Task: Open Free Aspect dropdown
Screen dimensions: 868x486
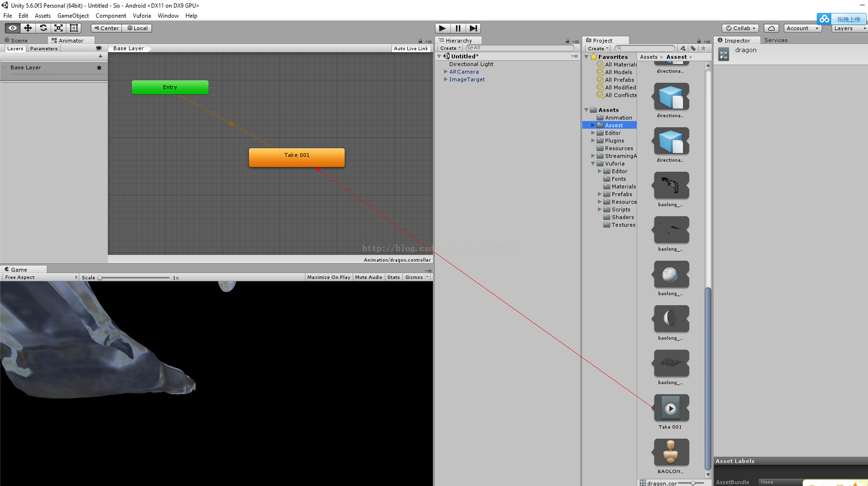Action: click(x=41, y=277)
